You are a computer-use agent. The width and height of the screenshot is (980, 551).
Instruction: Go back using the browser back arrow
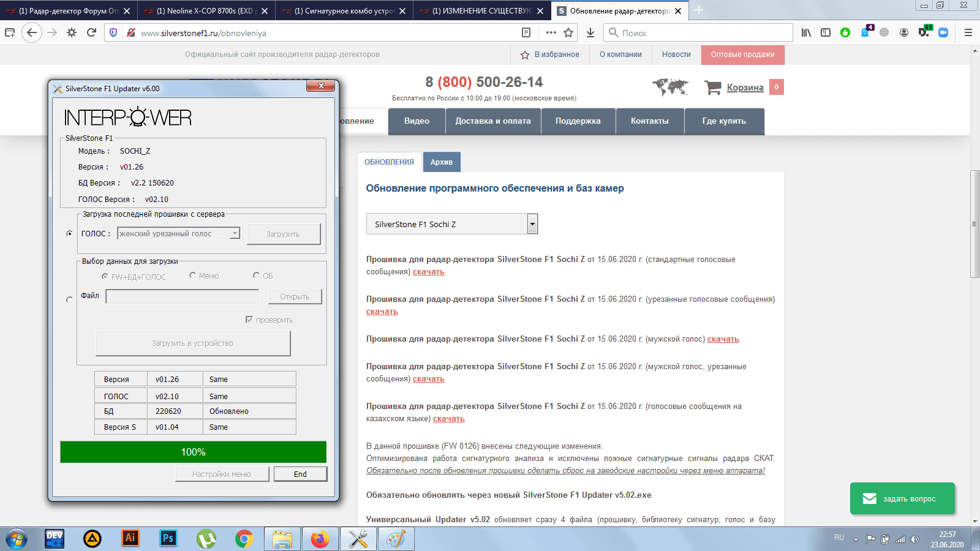(32, 32)
